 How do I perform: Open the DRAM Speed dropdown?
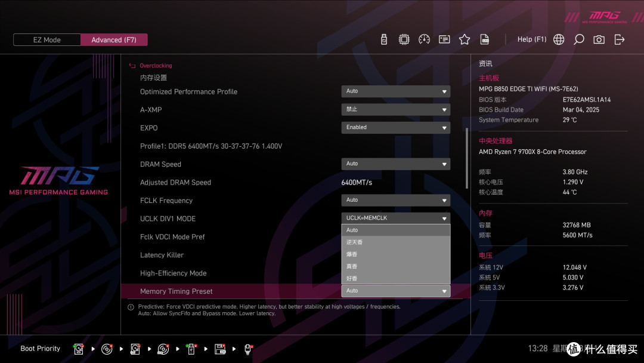395,164
